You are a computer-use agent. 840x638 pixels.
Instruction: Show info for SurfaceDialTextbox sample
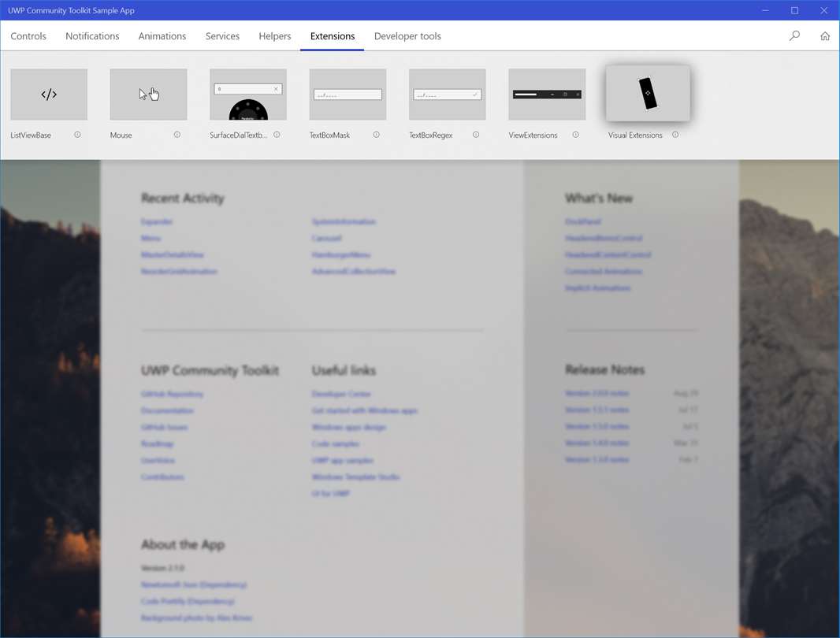click(x=277, y=135)
